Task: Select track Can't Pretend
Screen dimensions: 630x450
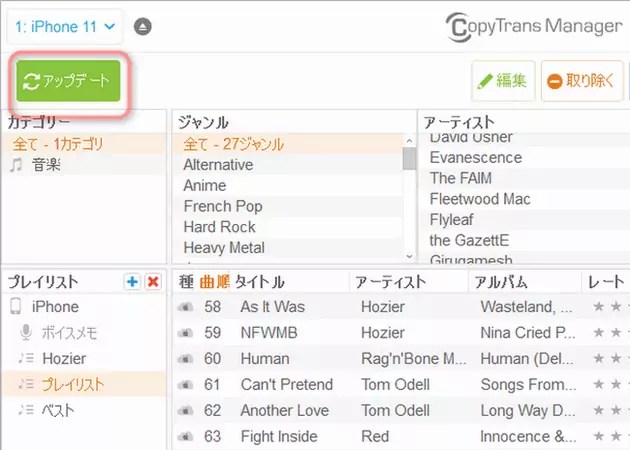Action: (x=287, y=385)
